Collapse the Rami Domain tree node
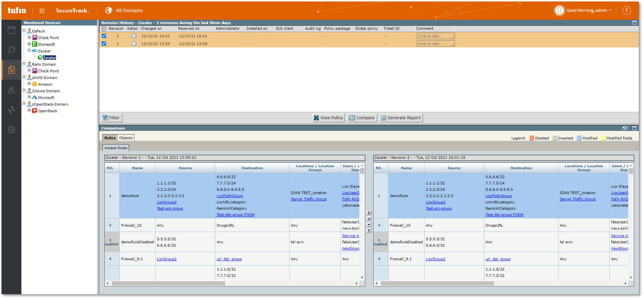This screenshot has height=299, width=644. (24, 64)
